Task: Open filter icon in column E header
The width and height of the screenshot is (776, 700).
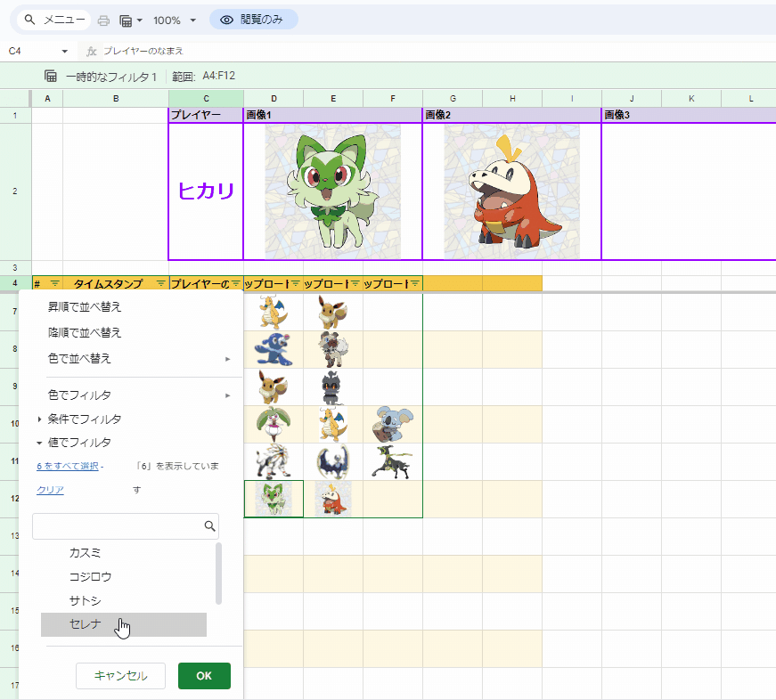Action: [355, 283]
